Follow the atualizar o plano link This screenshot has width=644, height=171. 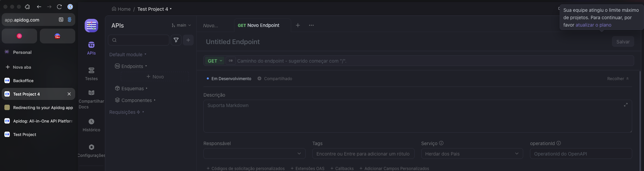[x=593, y=25]
